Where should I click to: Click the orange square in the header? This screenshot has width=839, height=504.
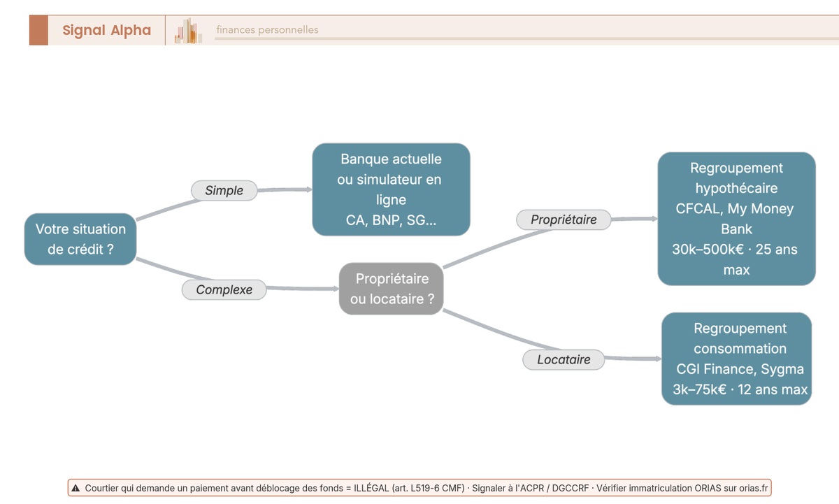38,30
